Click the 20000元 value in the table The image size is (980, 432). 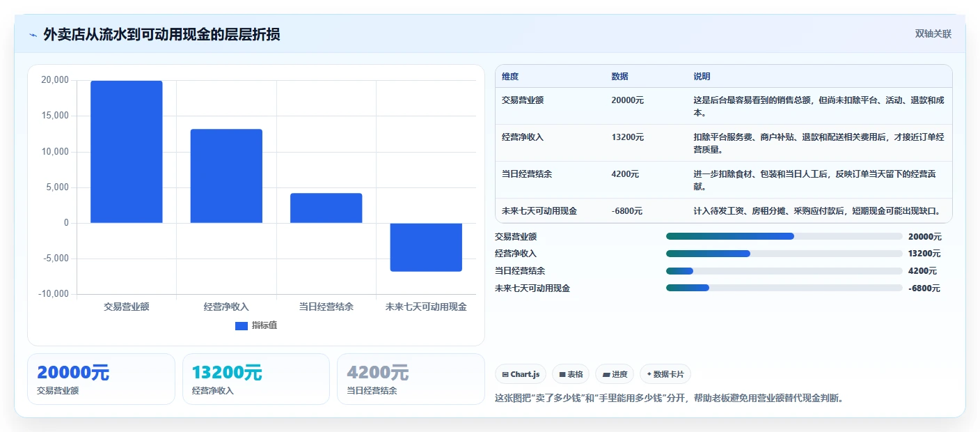click(628, 100)
